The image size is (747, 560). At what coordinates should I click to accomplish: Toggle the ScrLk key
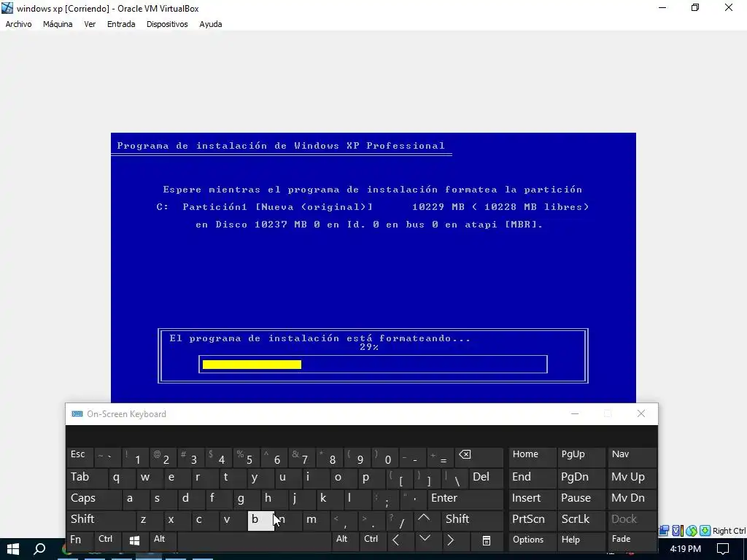581,519
